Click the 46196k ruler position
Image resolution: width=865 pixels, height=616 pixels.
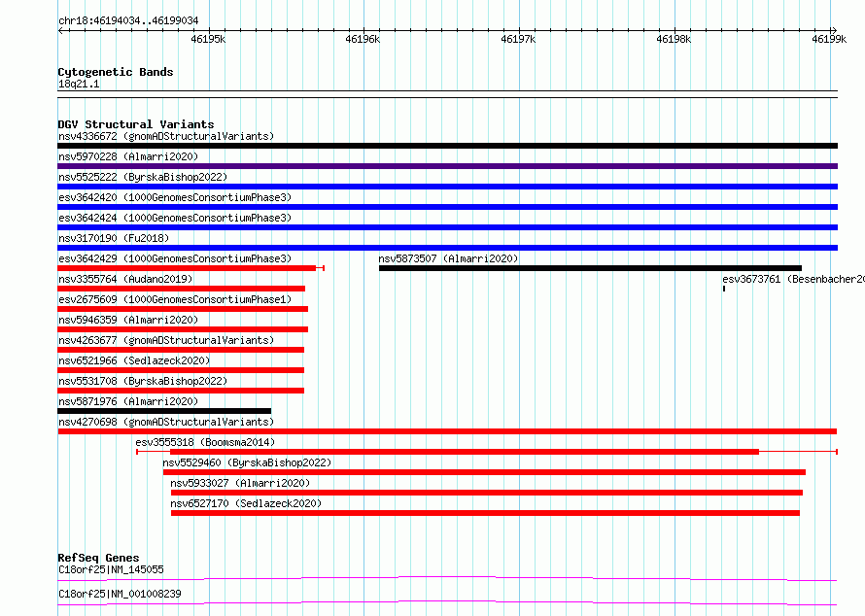point(363,39)
